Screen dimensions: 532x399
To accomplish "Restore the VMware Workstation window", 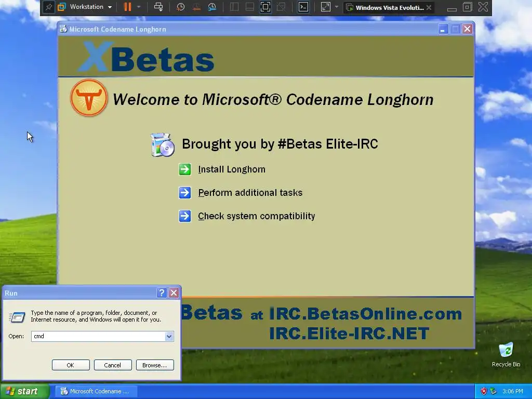I will coord(468,7).
